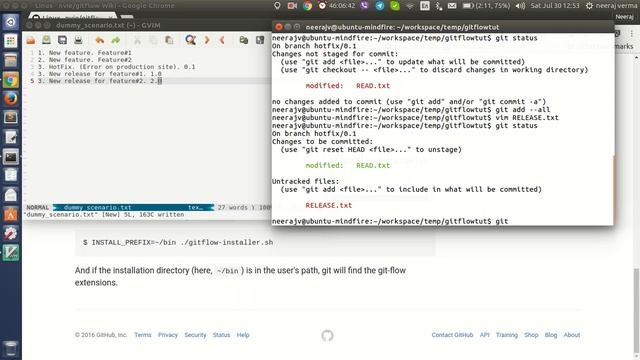Viewport: 640px width, 360px height.
Task: Click the Help link in GitHub footer
Action: (x=243, y=335)
